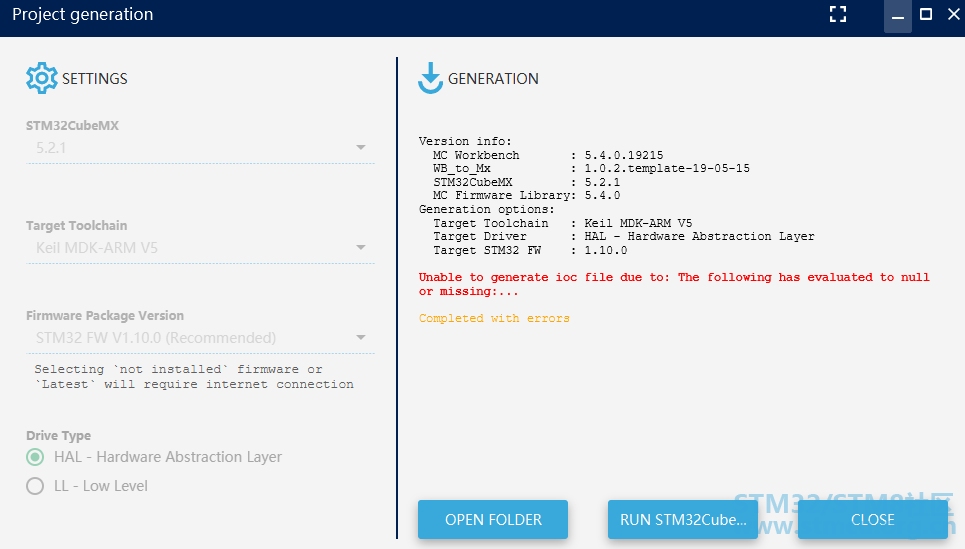Screen dimensions: 965x549
Task: Open the STM32CubeMX version dropdown
Action: point(200,148)
